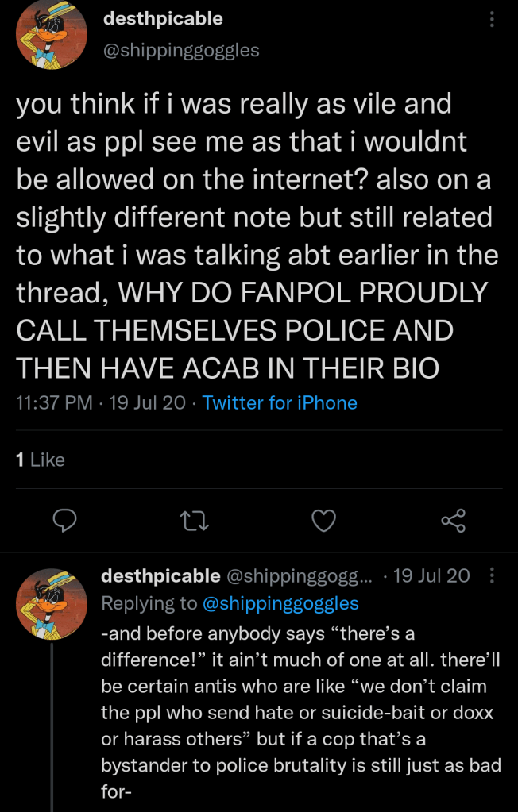This screenshot has height=812, width=518.
Task: Open the reply's duck avatar
Action: point(52,603)
